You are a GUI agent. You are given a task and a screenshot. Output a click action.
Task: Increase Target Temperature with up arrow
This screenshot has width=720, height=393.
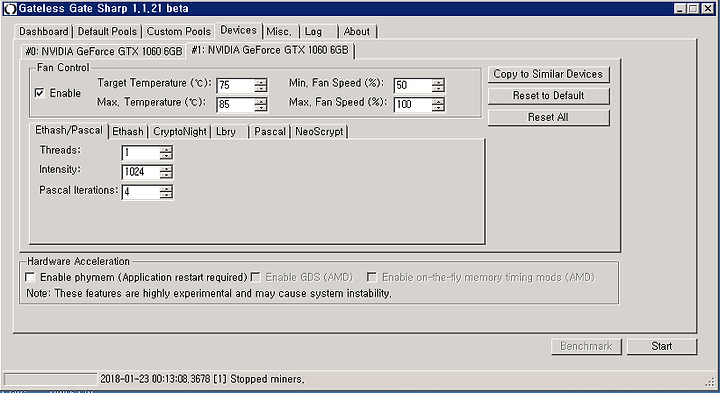[x=261, y=82]
